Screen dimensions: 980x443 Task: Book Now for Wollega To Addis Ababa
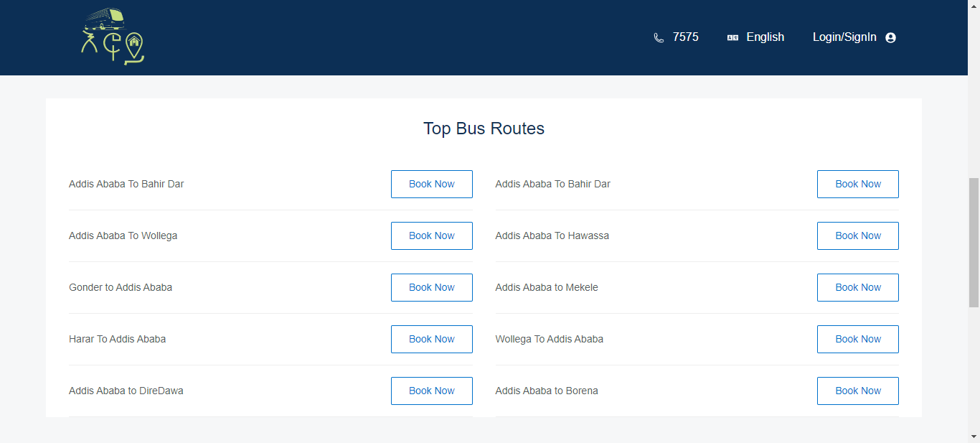(857, 339)
